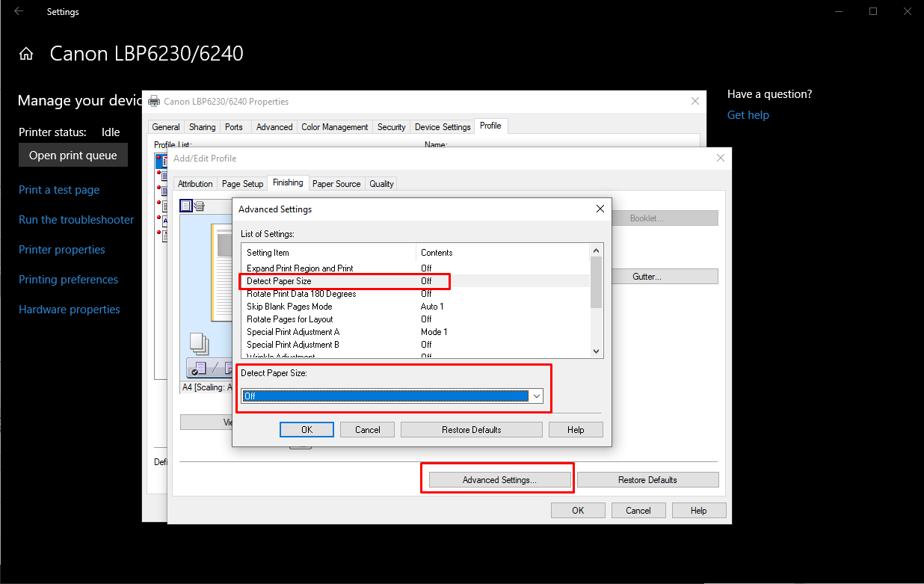
Task: Click the settings list scroll down arrow
Action: click(x=596, y=351)
